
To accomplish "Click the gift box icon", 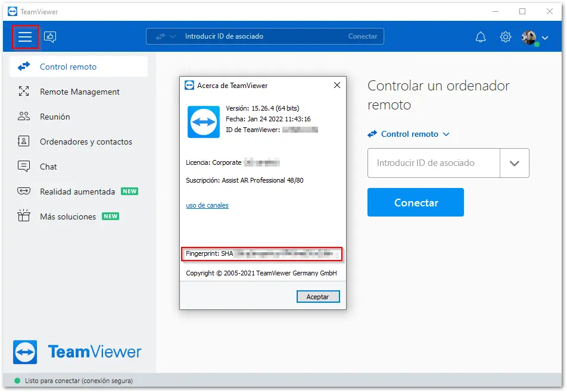I will coord(24,215).
